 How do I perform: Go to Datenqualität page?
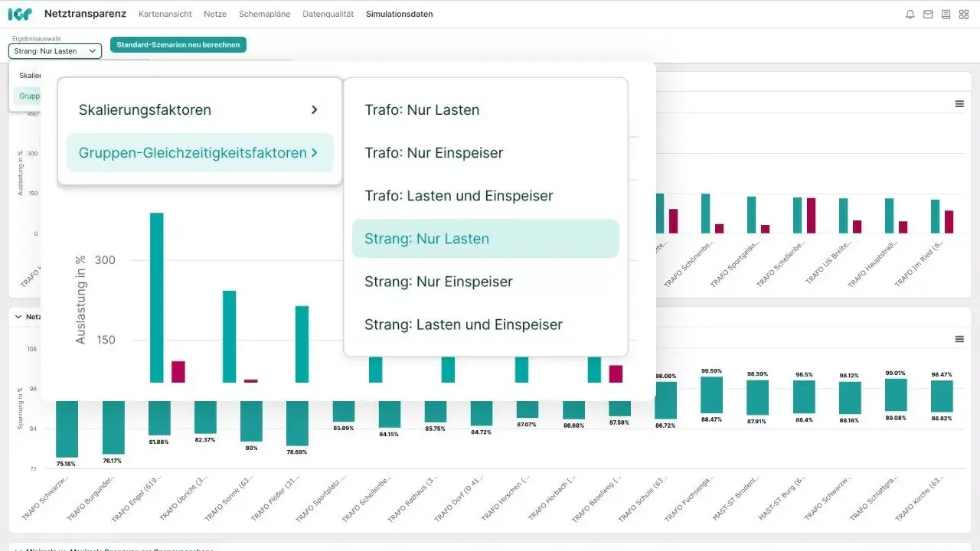[328, 14]
